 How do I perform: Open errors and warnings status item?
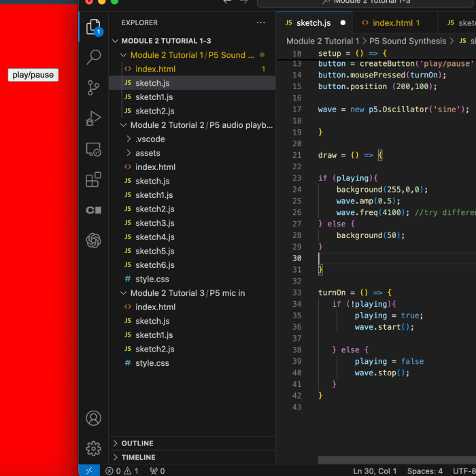122,471
